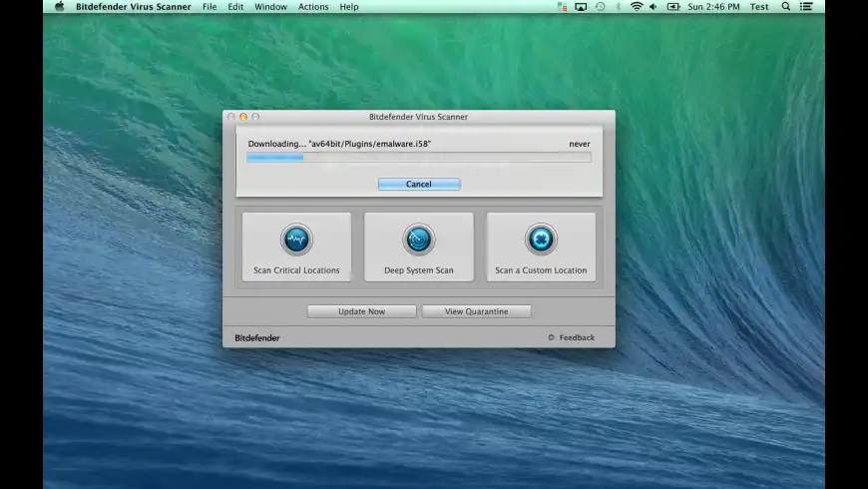
Task: Open View Quarantine
Action: click(x=476, y=311)
